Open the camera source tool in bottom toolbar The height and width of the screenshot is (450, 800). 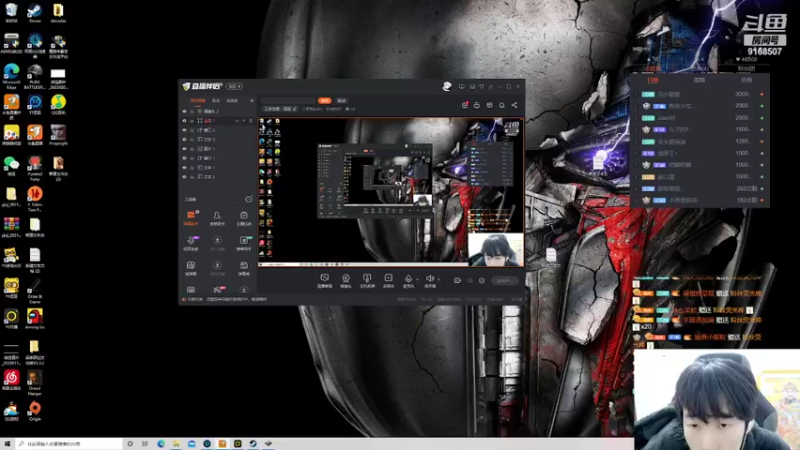[x=345, y=280]
